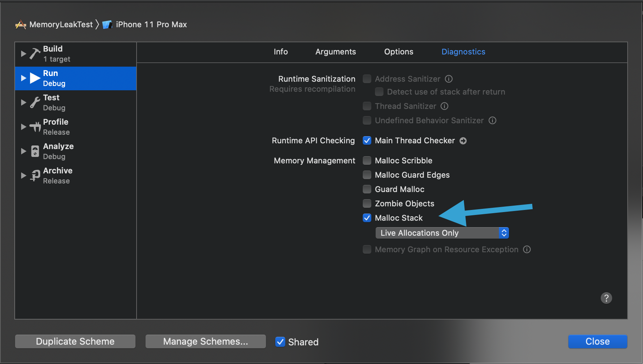The width and height of the screenshot is (643, 364).
Task: Enable the Malloc Scribble checkbox
Action: pyautogui.click(x=367, y=161)
